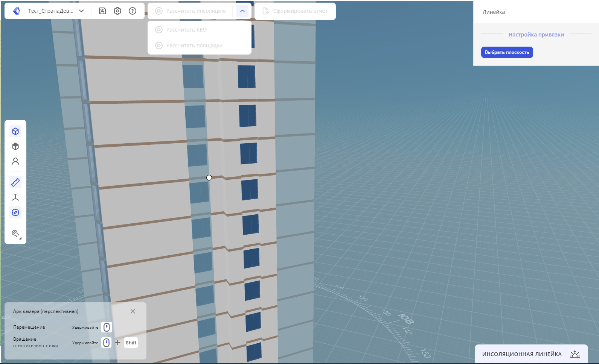This screenshot has width=599, height=364.
Task: Open the Тест_СтранаДев... project dropdown
Action: [x=56, y=11]
